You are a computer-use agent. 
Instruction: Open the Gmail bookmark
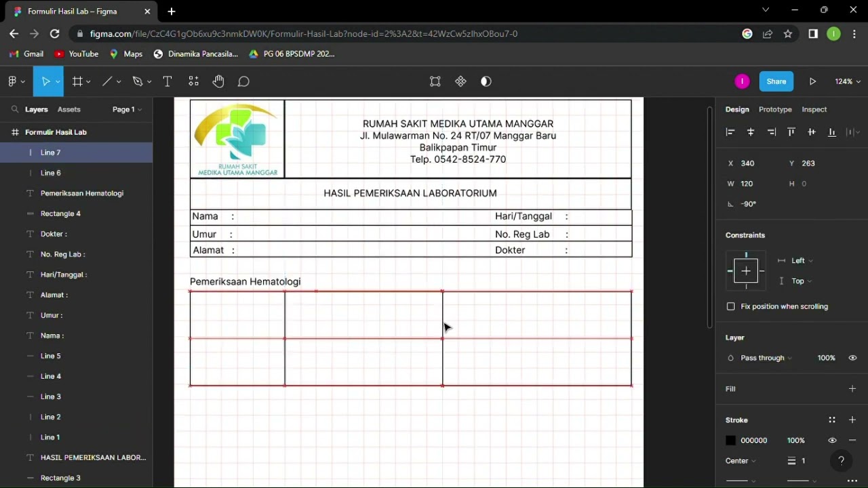(27, 54)
